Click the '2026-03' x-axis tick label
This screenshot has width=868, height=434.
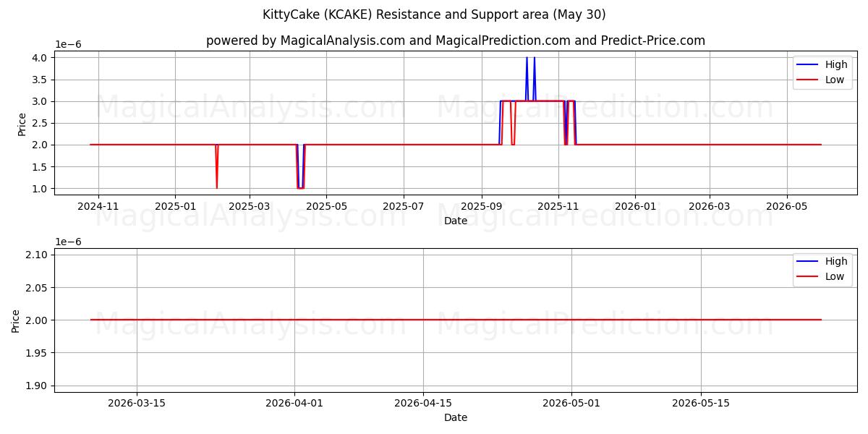point(709,206)
